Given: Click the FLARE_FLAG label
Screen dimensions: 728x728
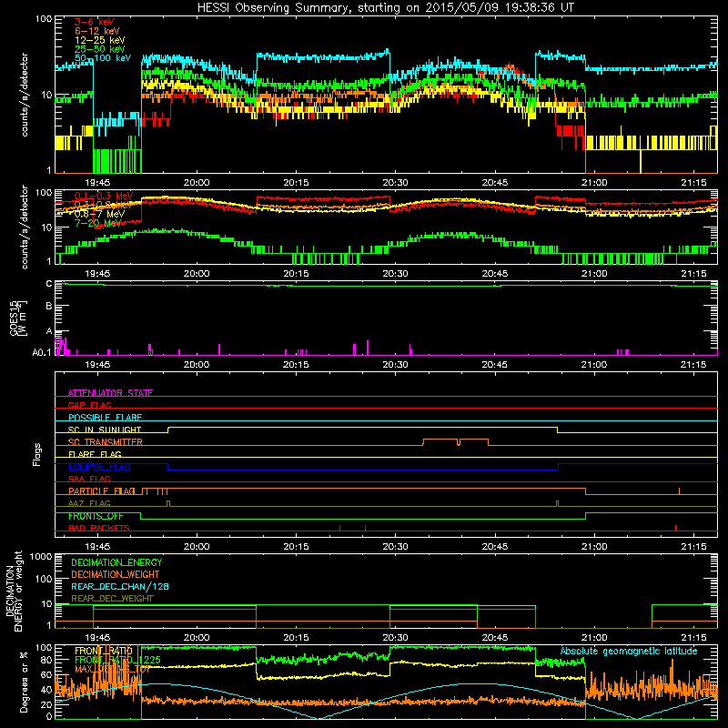Looking at the screenshot, I should pos(95,454).
